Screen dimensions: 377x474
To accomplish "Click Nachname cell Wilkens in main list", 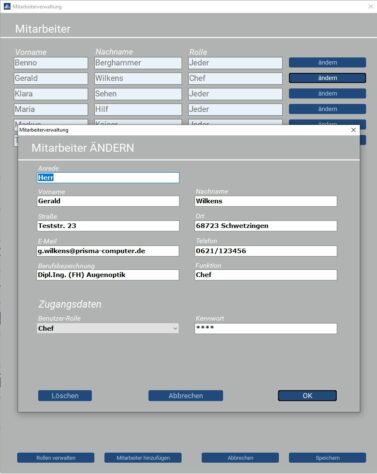I will [138, 78].
